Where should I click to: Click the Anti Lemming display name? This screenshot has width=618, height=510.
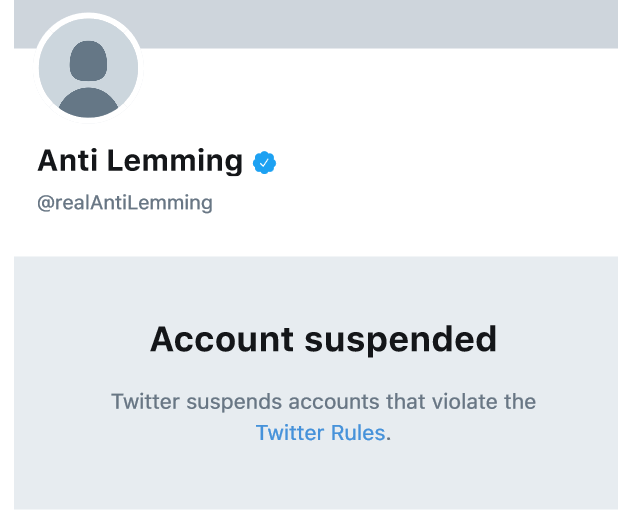(140, 161)
